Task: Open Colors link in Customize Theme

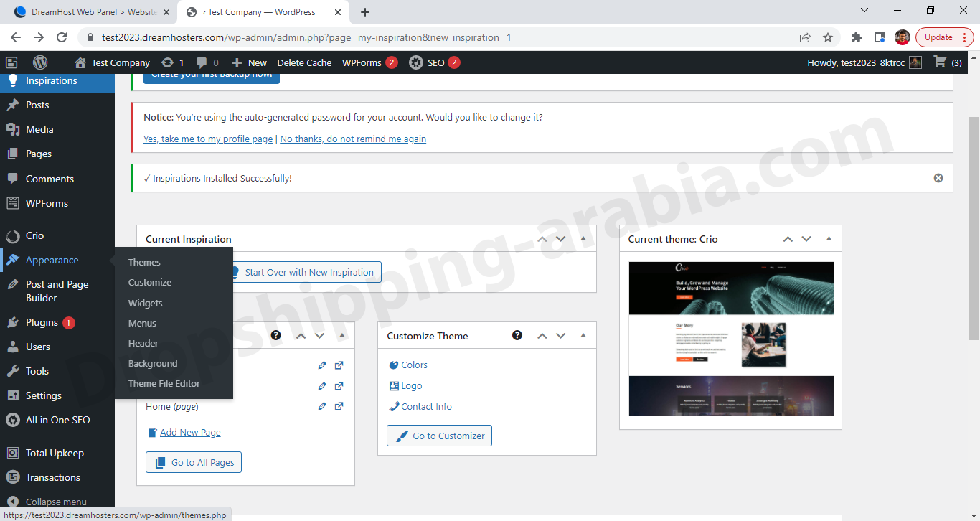Action: coord(414,365)
